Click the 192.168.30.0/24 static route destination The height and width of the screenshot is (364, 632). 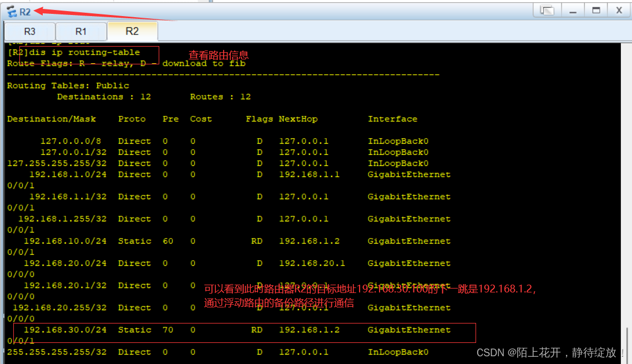click(65, 330)
